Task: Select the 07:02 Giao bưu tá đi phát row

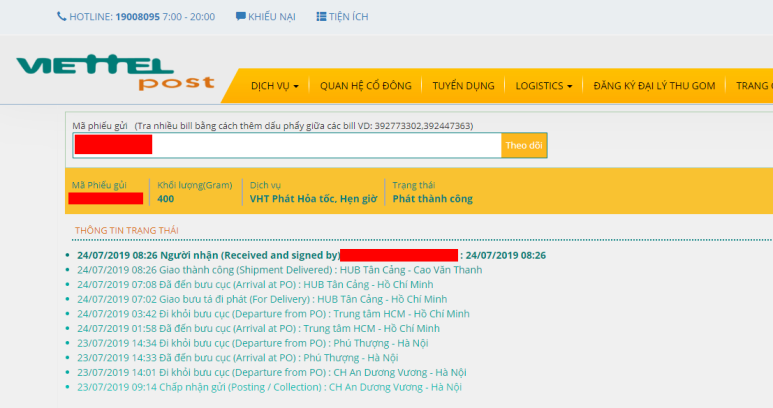Action: tap(262, 299)
